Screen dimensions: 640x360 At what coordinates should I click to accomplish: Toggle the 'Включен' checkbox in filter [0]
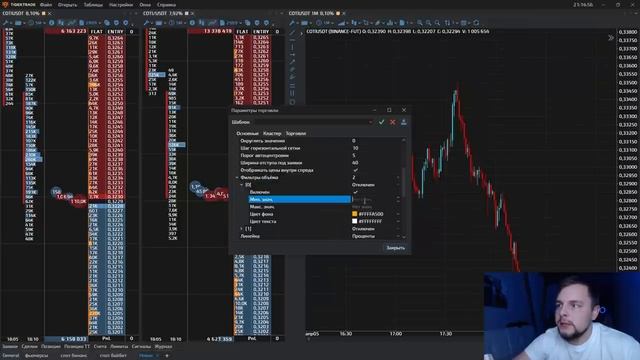point(355,192)
